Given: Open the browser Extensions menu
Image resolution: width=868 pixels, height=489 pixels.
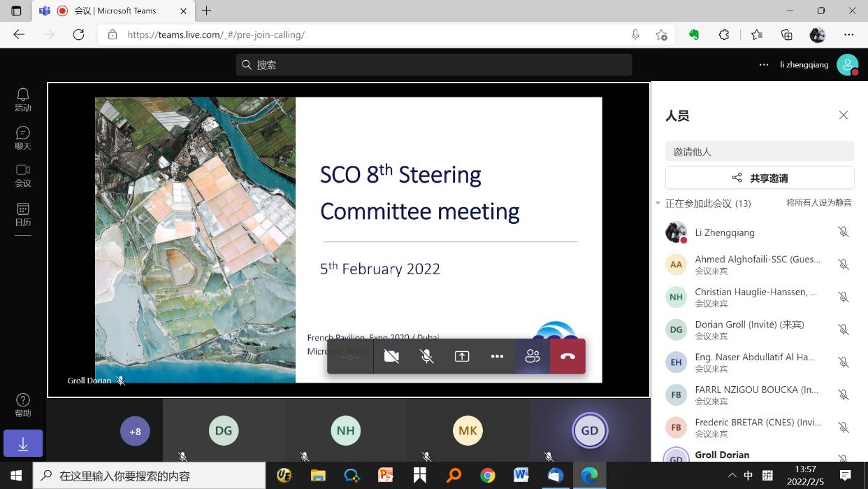Looking at the screenshot, I should (724, 34).
